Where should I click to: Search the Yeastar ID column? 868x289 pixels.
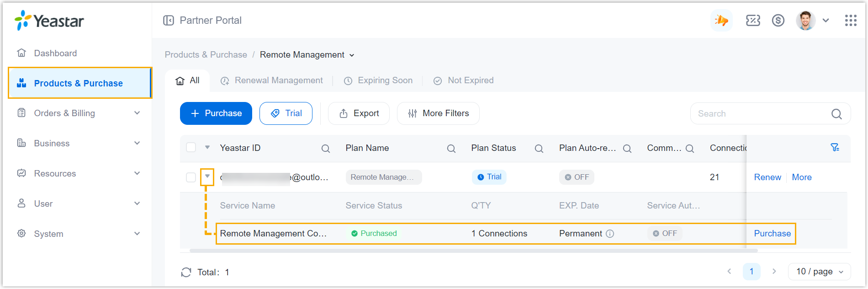click(325, 149)
